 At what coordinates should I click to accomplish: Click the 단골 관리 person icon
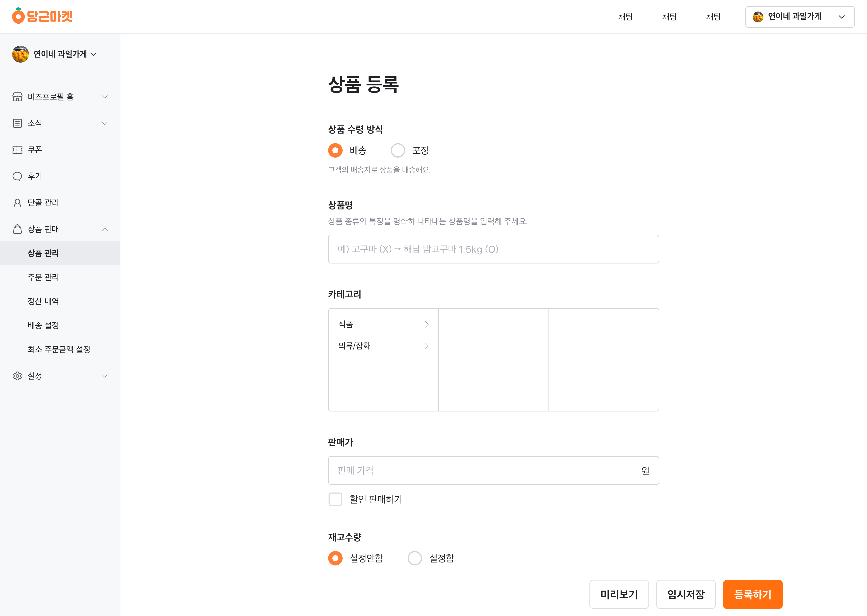pyautogui.click(x=17, y=203)
